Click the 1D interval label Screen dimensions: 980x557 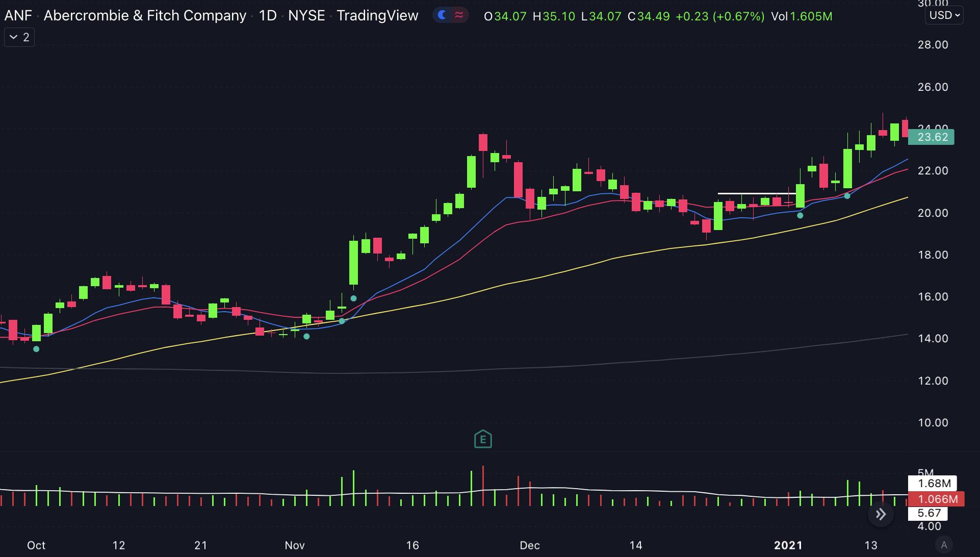[x=267, y=15]
